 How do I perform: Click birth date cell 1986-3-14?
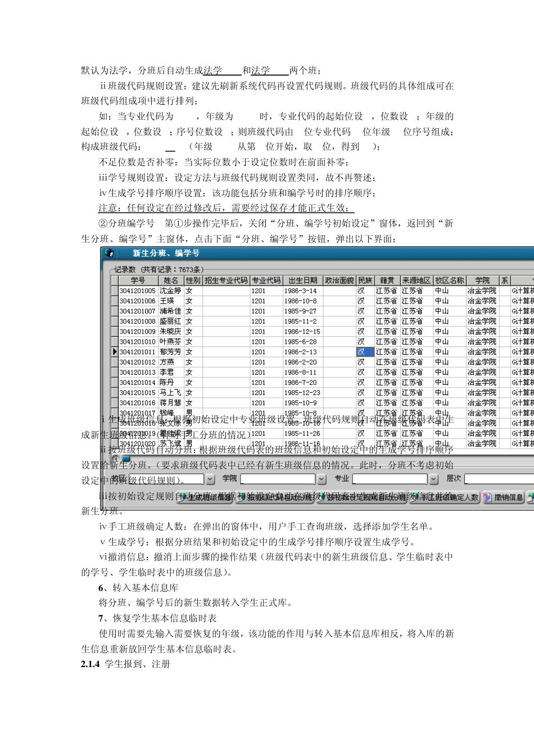click(x=302, y=291)
